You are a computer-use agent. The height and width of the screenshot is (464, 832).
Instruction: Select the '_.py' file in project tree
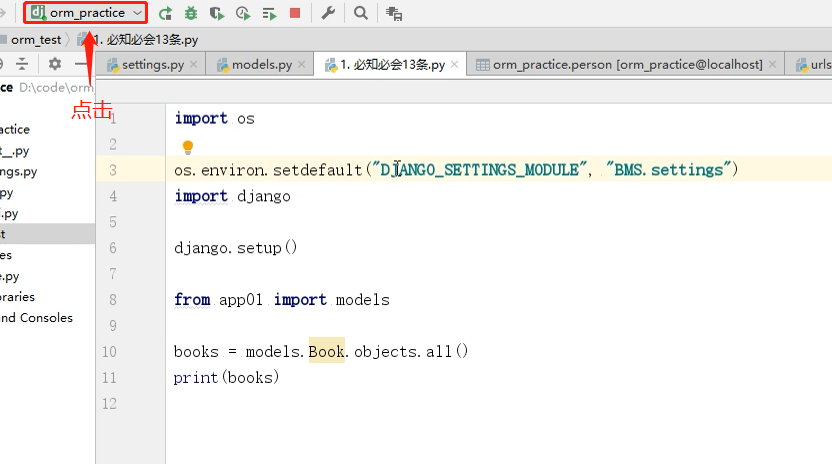point(15,151)
